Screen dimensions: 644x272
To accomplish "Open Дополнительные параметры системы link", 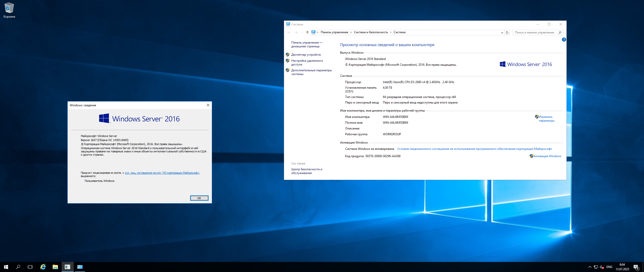I will coord(311,72).
